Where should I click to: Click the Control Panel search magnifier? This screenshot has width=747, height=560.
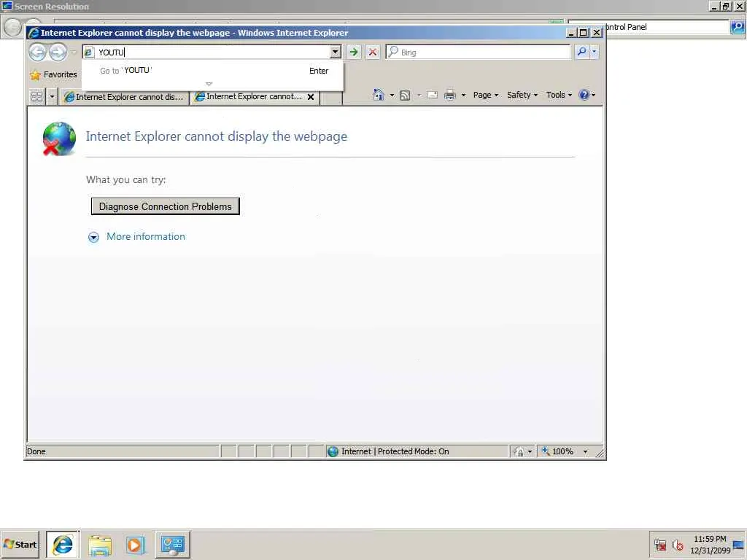tap(738, 27)
